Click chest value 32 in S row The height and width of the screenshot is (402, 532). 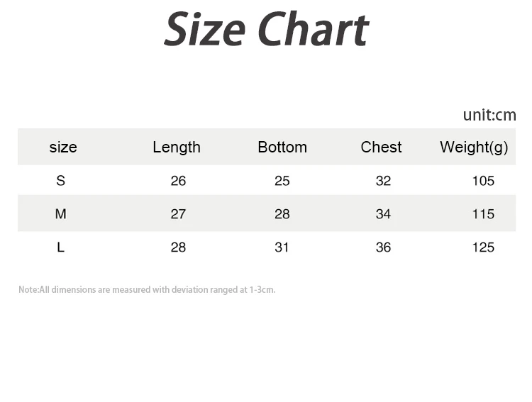pyautogui.click(x=383, y=181)
